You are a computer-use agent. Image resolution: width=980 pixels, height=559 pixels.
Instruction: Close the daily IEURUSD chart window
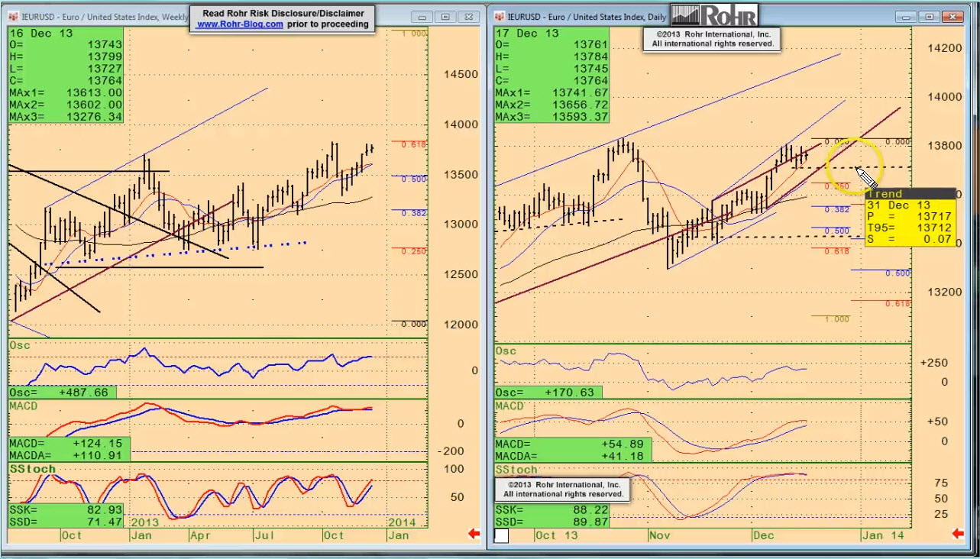coord(953,16)
